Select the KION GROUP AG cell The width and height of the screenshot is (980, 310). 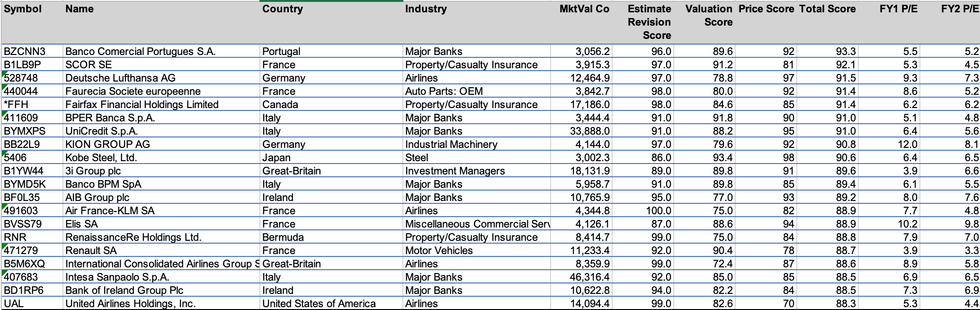pos(161,144)
